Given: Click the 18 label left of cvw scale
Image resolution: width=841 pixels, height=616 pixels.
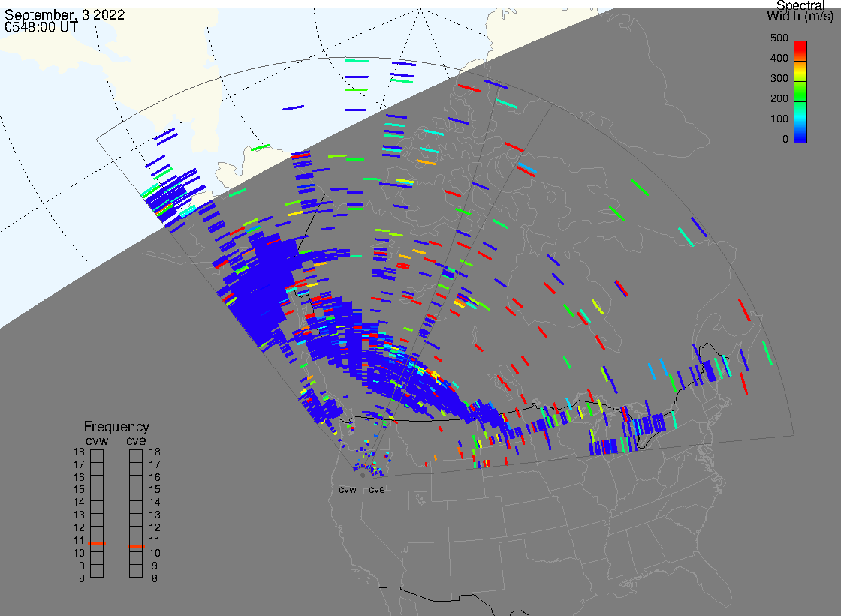Looking at the screenshot, I should click(79, 452).
